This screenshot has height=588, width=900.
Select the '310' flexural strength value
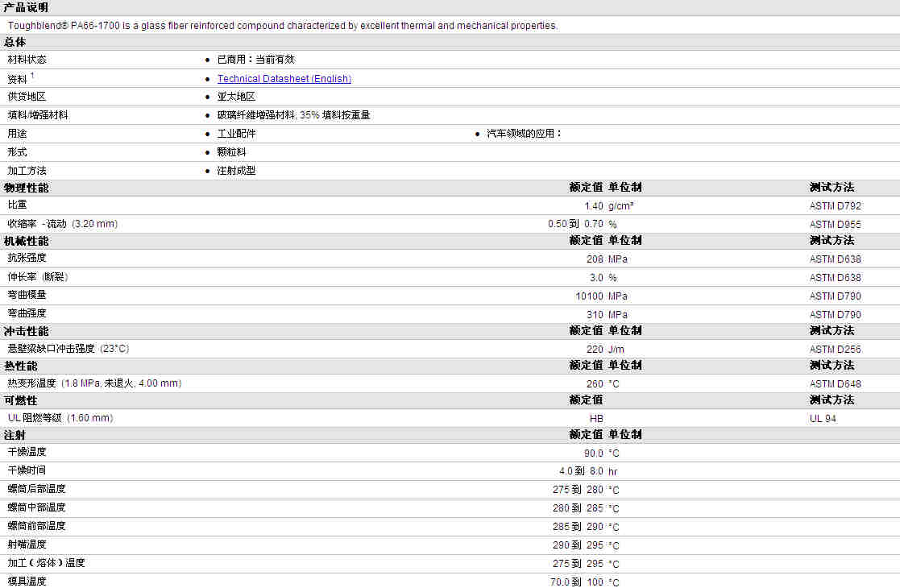coord(595,315)
